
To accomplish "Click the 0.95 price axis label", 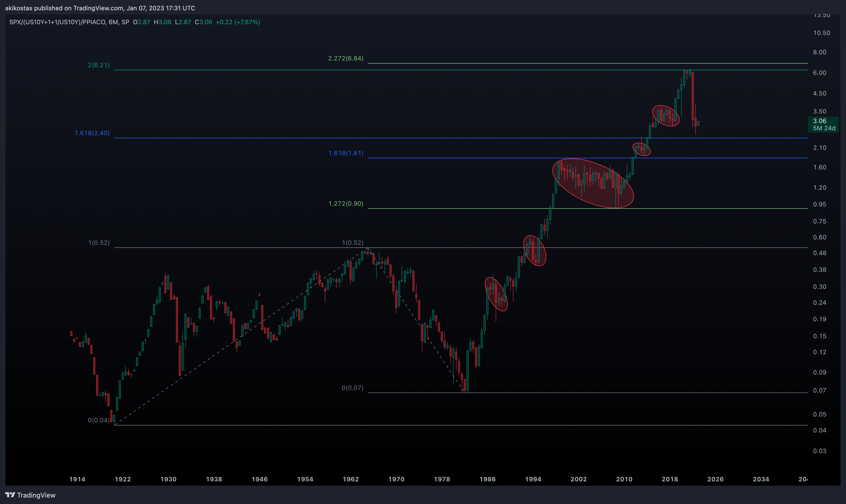I will point(819,204).
